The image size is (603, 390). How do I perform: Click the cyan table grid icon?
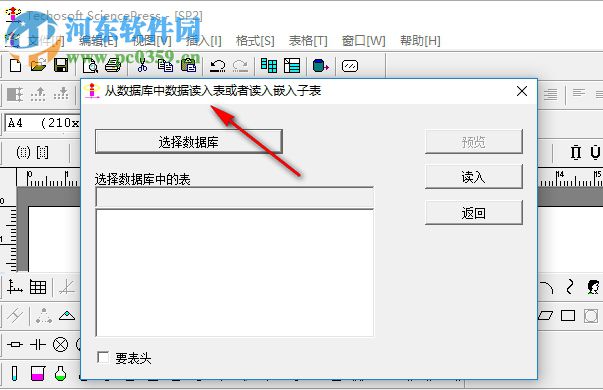coord(269,66)
